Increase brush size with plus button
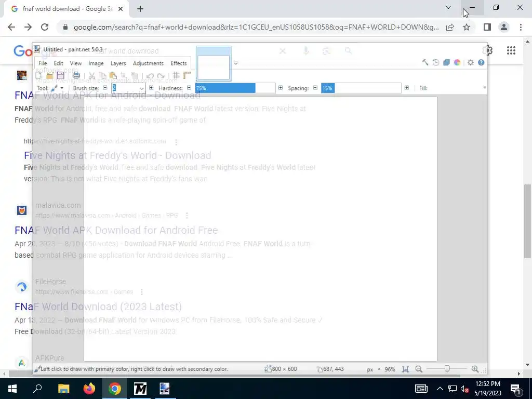The height and width of the screenshot is (399, 532). (151, 88)
